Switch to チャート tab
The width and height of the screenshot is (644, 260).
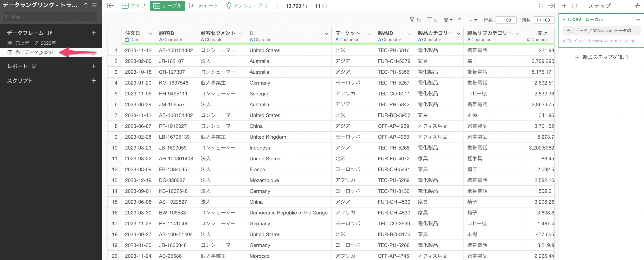click(x=203, y=6)
